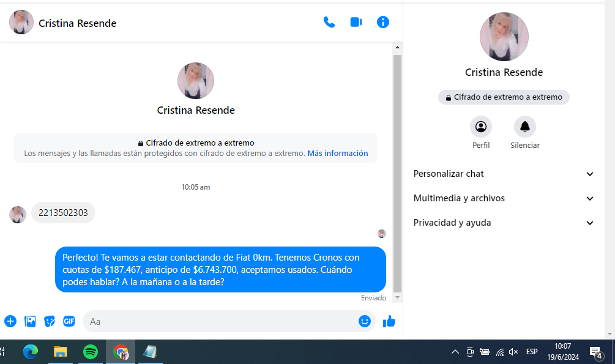615x364 pixels.
Task: Attach a photo or file icon
Action: point(30,321)
